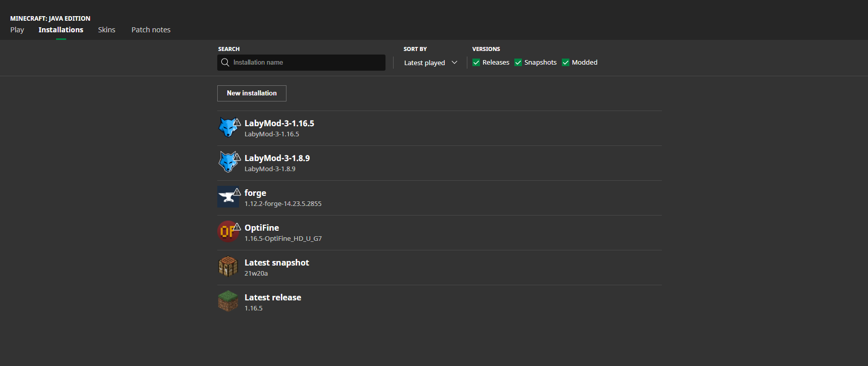
Task: Select the Installations tab
Action: (61, 30)
